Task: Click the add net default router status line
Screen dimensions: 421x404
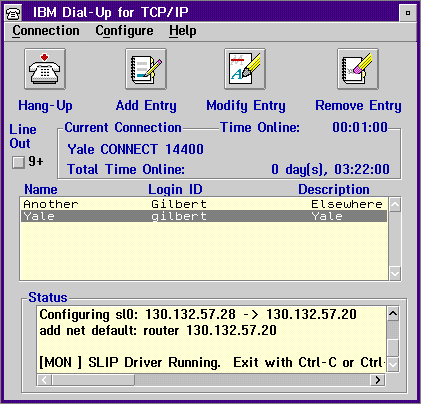Action: pos(158,331)
